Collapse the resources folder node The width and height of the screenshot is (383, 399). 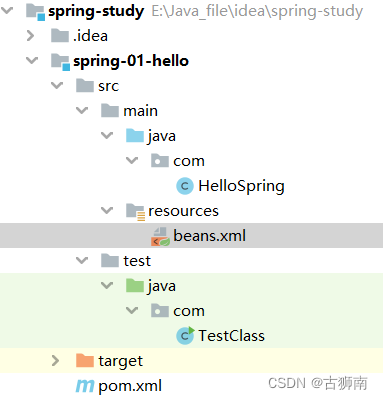(x=107, y=211)
